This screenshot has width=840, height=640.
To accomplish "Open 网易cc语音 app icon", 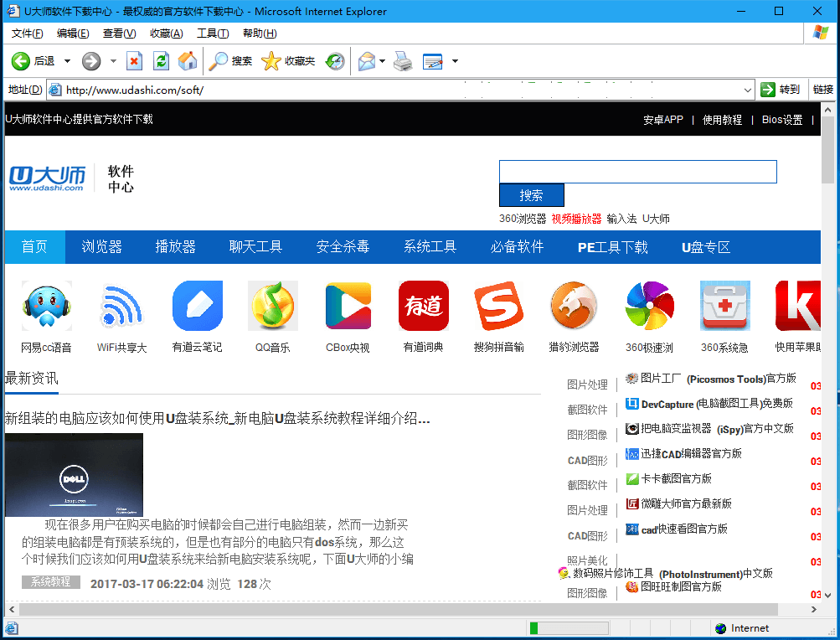I will click(x=47, y=306).
